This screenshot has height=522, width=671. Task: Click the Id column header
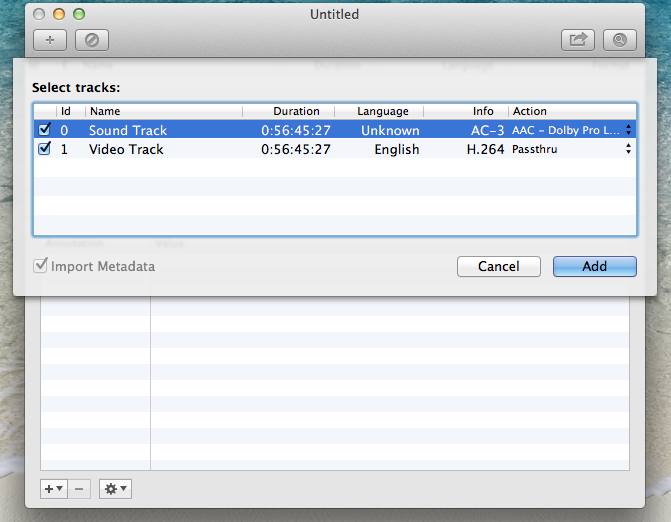pyautogui.click(x=71, y=111)
